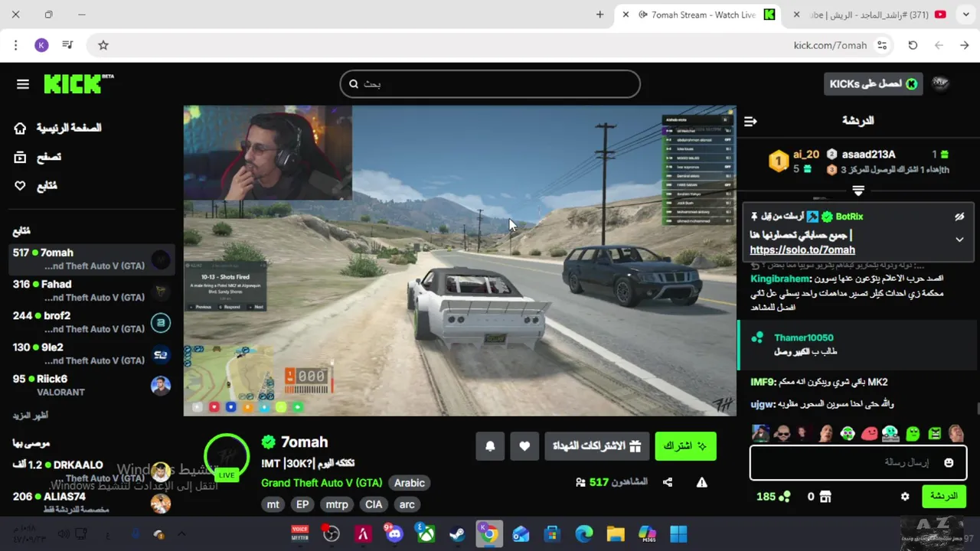Select 9le2 channel in followed list
980x551 pixels.
92,354
